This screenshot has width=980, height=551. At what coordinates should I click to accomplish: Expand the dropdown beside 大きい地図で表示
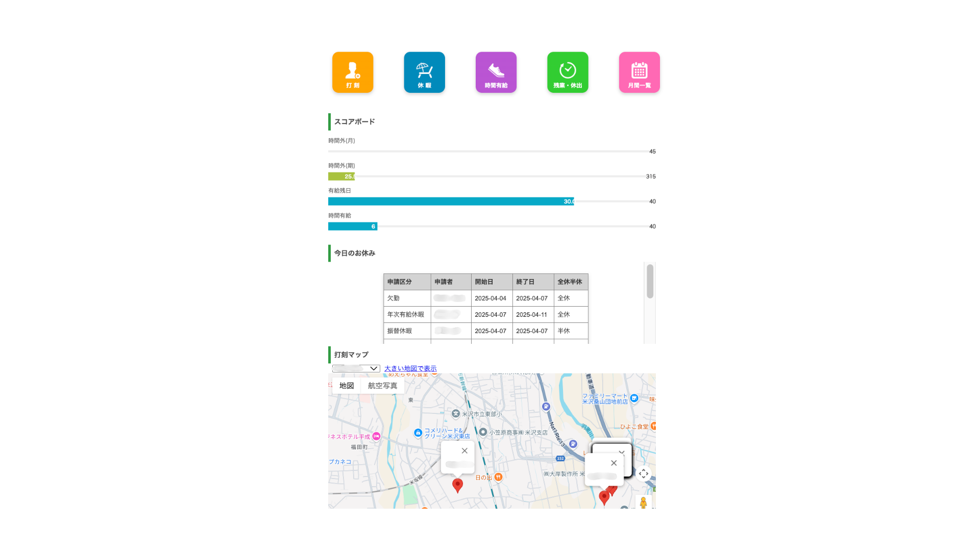(356, 368)
